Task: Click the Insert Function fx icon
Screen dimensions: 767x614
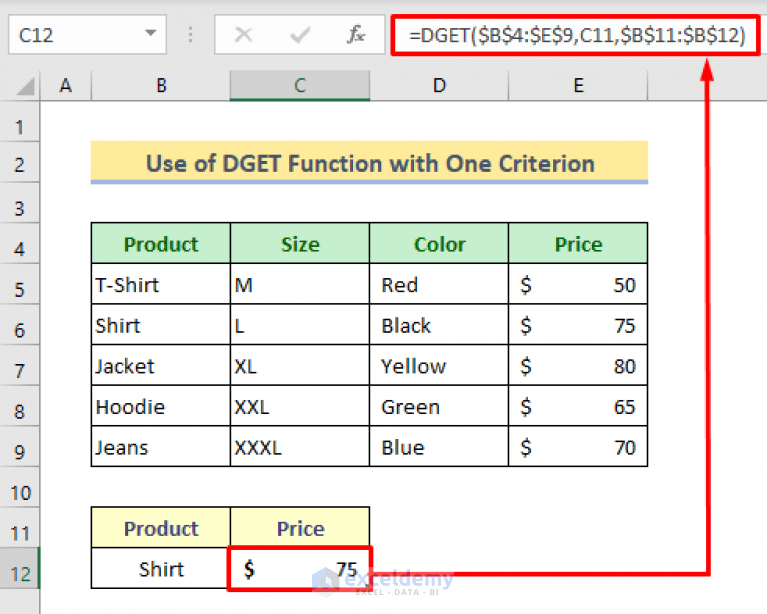Action: (356, 35)
